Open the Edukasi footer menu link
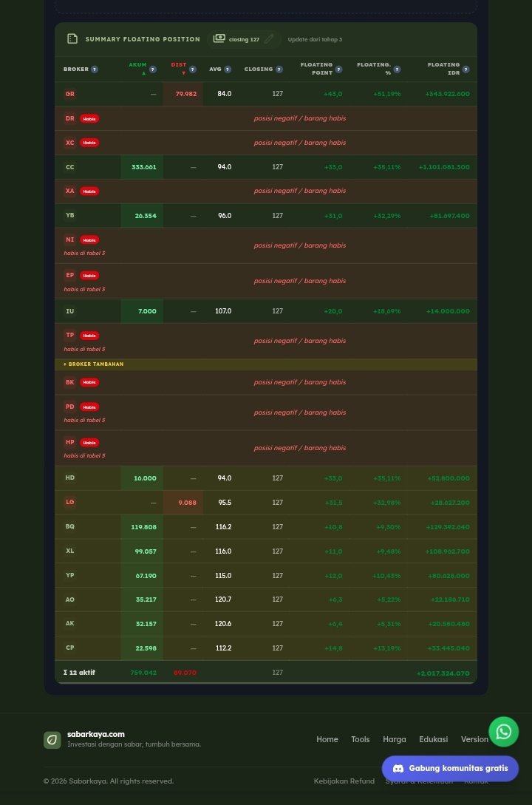This screenshot has width=532, height=805. coord(434,739)
